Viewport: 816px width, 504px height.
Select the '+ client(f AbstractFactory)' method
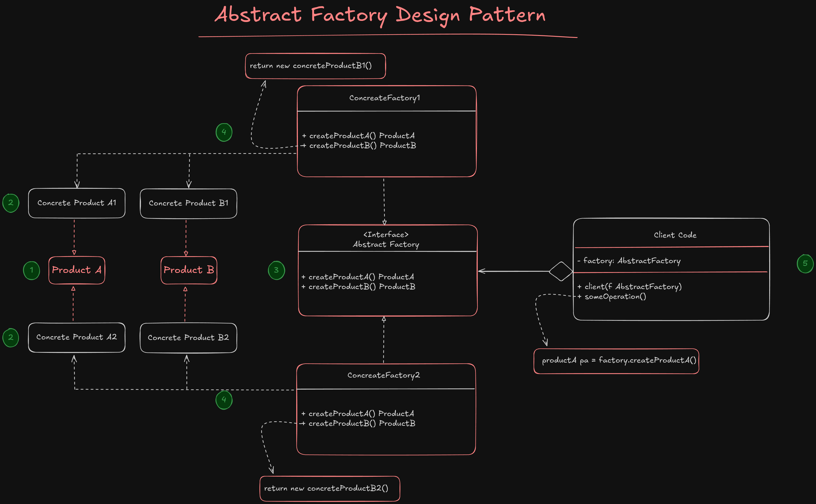pyautogui.click(x=629, y=287)
